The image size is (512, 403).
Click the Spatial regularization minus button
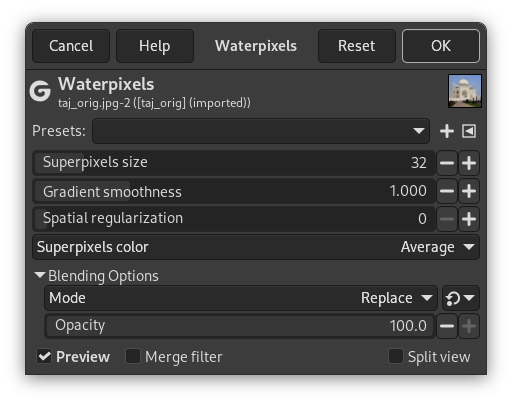(x=447, y=219)
